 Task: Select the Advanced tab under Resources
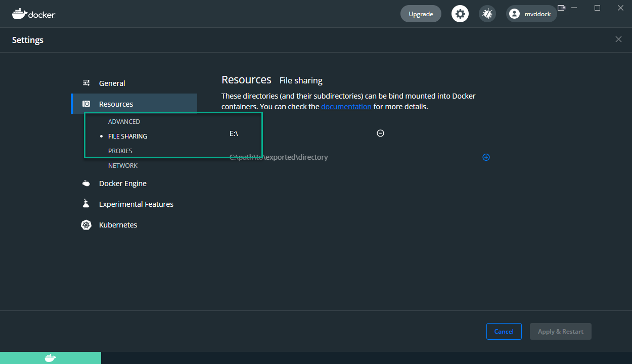point(124,121)
